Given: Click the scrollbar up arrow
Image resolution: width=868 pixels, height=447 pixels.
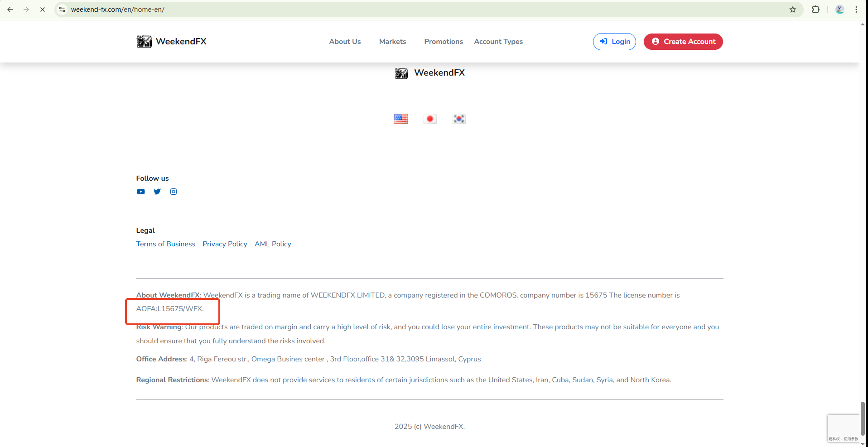Looking at the screenshot, I should click(863, 24).
